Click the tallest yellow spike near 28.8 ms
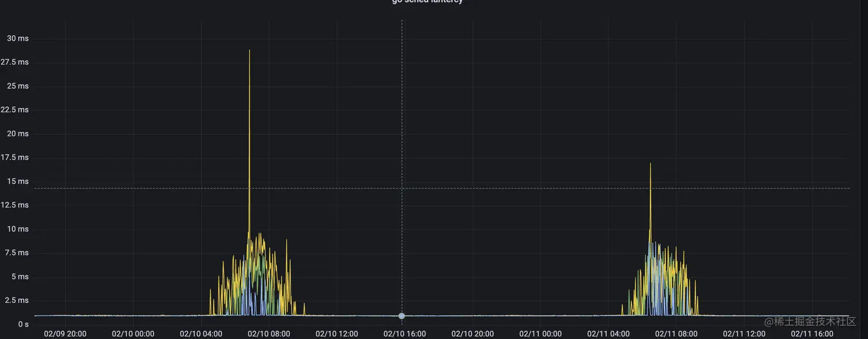868x339 pixels. click(x=249, y=50)
